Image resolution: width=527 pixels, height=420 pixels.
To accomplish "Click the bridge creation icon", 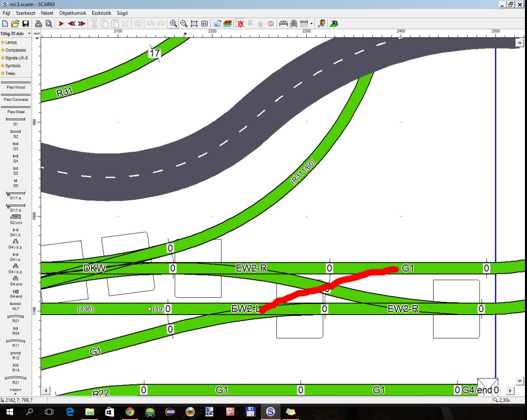I will click(x=283, y=24).
